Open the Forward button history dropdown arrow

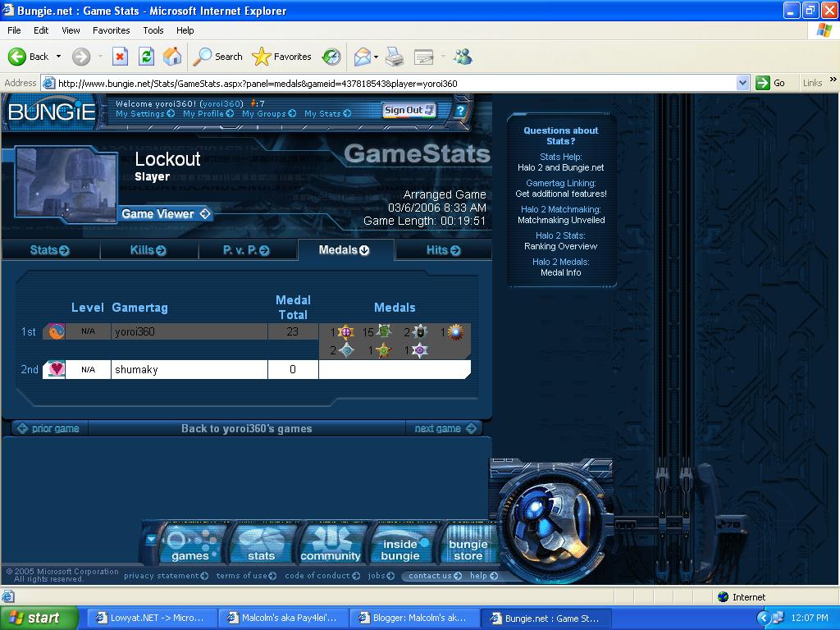pos(99,57)
